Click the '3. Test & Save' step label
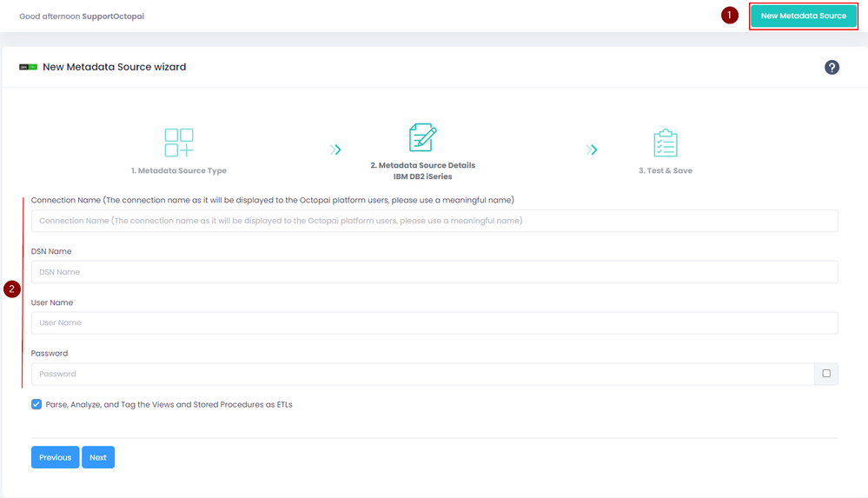Viewport: 868px width, 498px height. [666, 170]
